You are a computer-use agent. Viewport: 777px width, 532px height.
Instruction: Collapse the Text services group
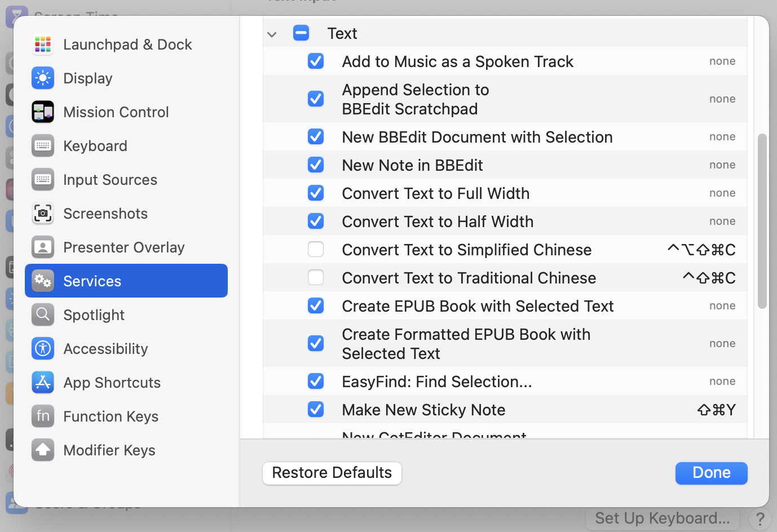[x=272, y=34]
